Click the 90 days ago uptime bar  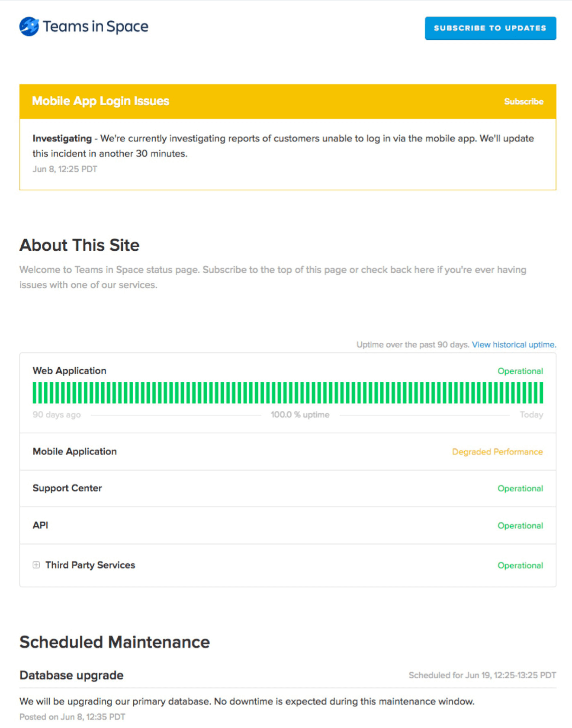pos(34,392)
